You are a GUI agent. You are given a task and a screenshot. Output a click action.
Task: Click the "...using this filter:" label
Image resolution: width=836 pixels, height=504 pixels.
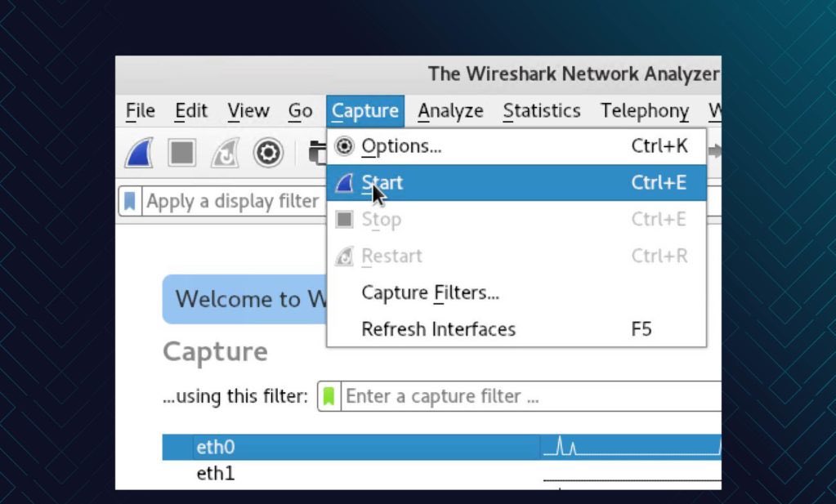tap(235, 396)
